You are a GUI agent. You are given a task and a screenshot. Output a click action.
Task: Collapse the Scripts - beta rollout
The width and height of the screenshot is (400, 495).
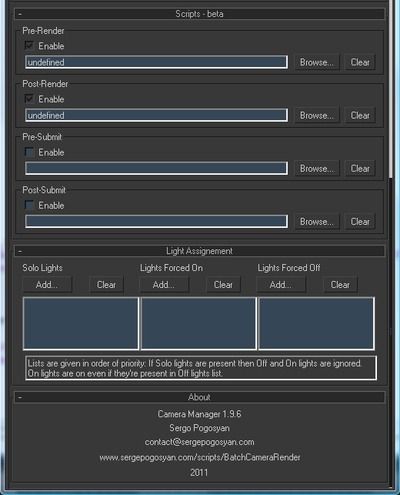[200, 14]
